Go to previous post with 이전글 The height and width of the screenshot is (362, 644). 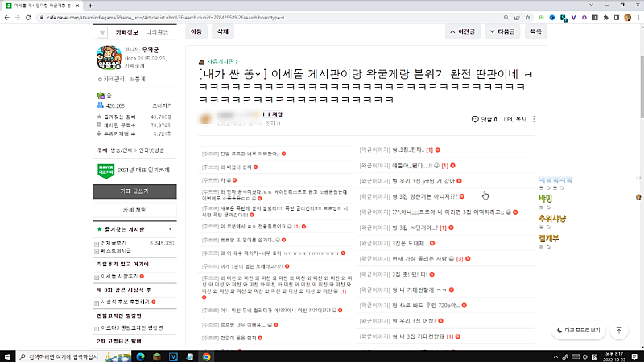467,31
